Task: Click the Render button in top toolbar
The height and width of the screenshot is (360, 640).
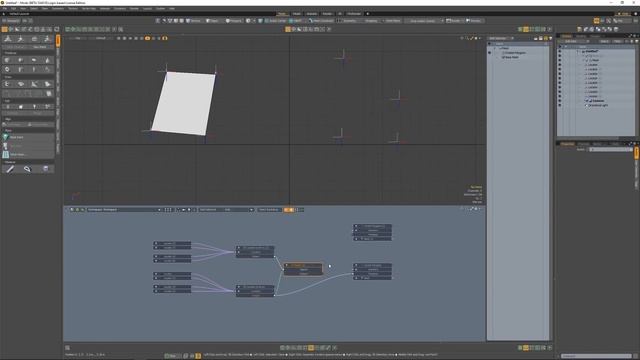Action: (x=454, y=20)
